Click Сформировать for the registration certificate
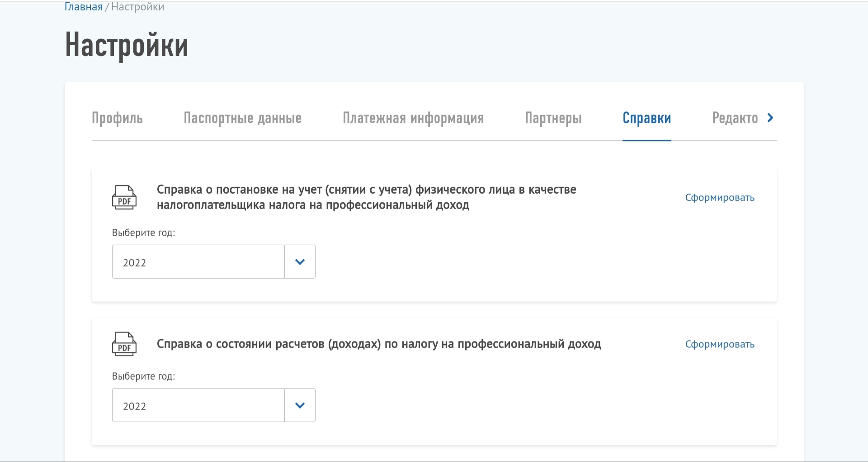Viewport: 868px width, 462px height. (719, 198)
